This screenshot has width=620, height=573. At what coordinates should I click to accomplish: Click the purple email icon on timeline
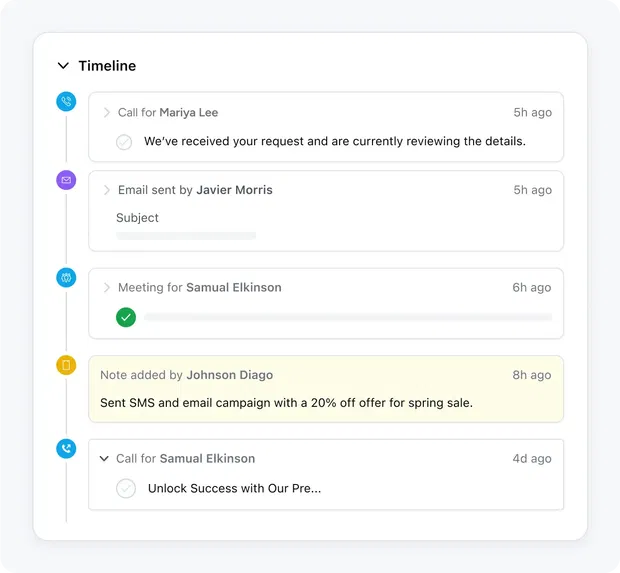(66, 180)
